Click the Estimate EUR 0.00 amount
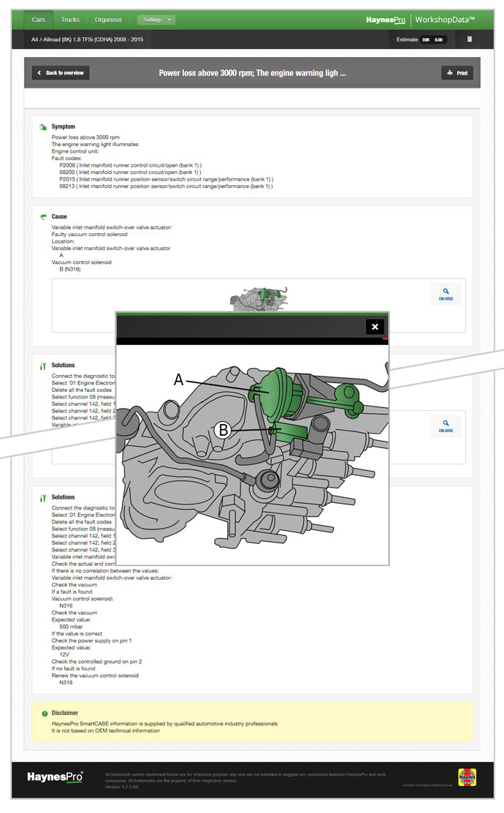 pyautogui.click(x=432, y=39)
